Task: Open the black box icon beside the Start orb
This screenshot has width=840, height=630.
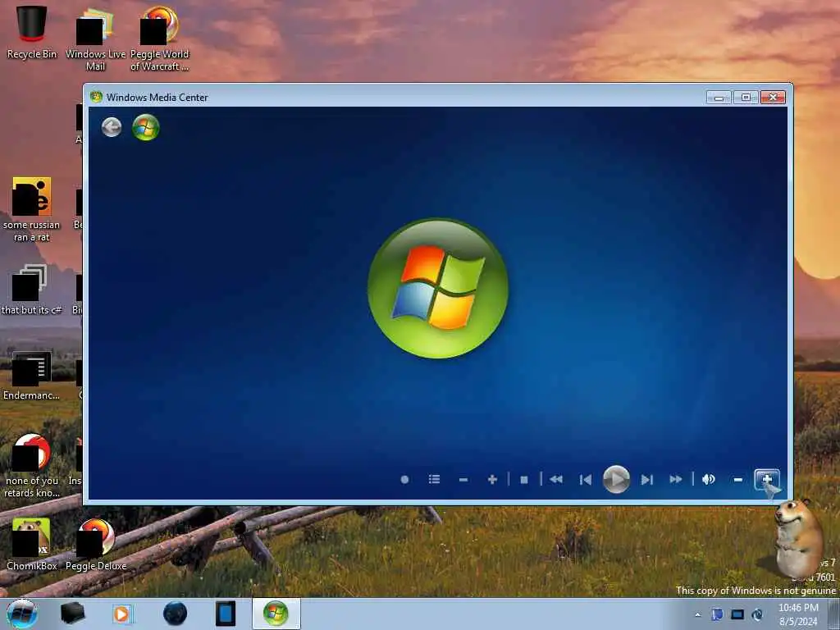Action: click(x=72, y=614)
